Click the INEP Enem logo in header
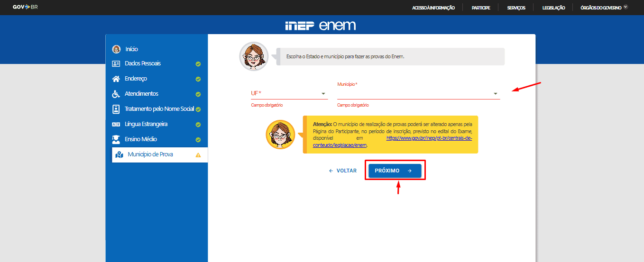Screen dimensions: 644x262 [321, 26]
